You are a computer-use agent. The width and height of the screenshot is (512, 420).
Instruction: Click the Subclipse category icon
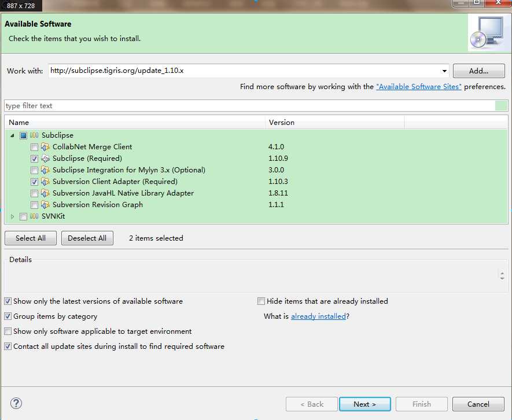[x=34, y=135]
